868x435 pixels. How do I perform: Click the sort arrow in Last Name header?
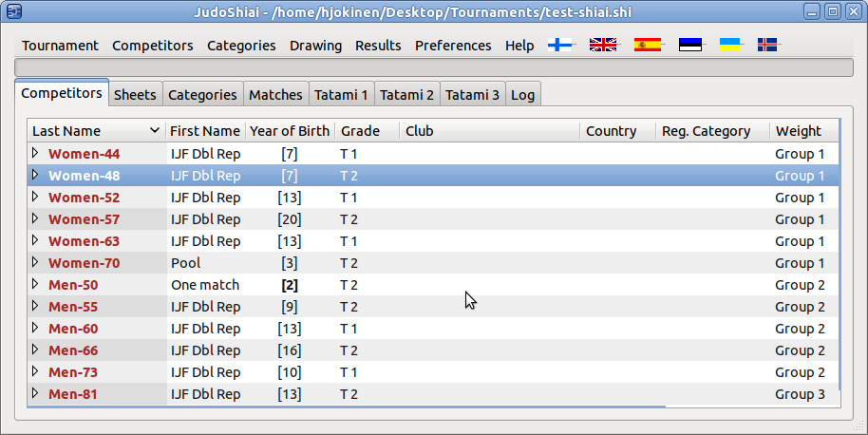[x=155, y=131]
